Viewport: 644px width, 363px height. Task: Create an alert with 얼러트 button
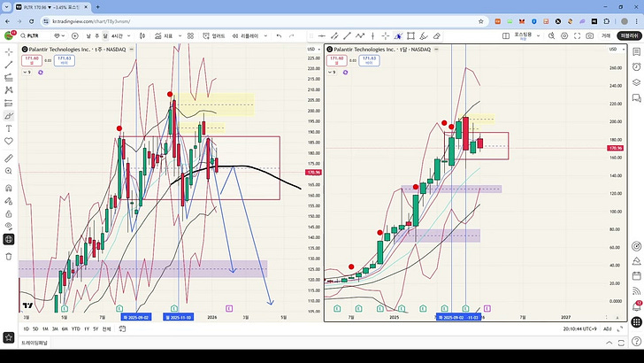214,36
